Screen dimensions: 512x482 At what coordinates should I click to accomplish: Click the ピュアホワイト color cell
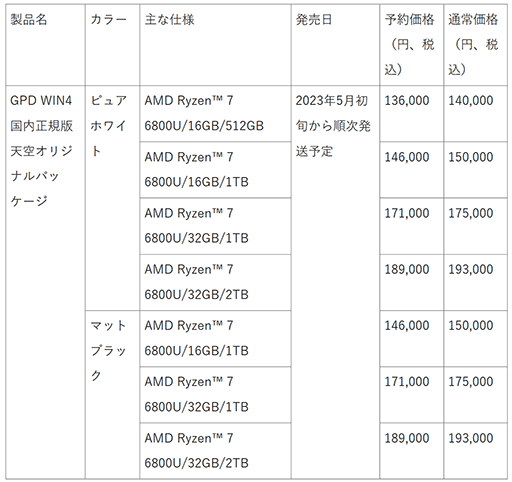point(112,198)
